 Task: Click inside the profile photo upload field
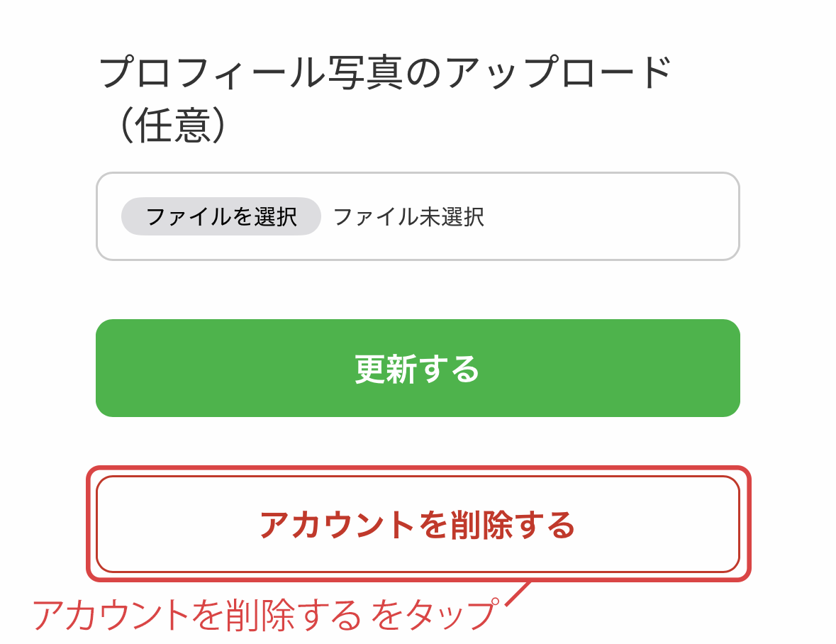pyautogui.click(x=610, y=217)
